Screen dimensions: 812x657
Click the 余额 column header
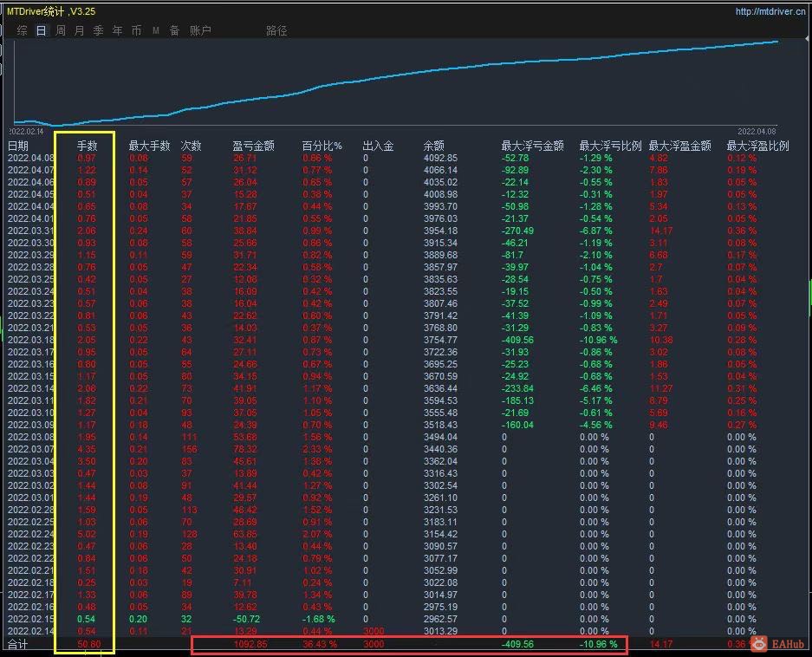tap(434, 146)
